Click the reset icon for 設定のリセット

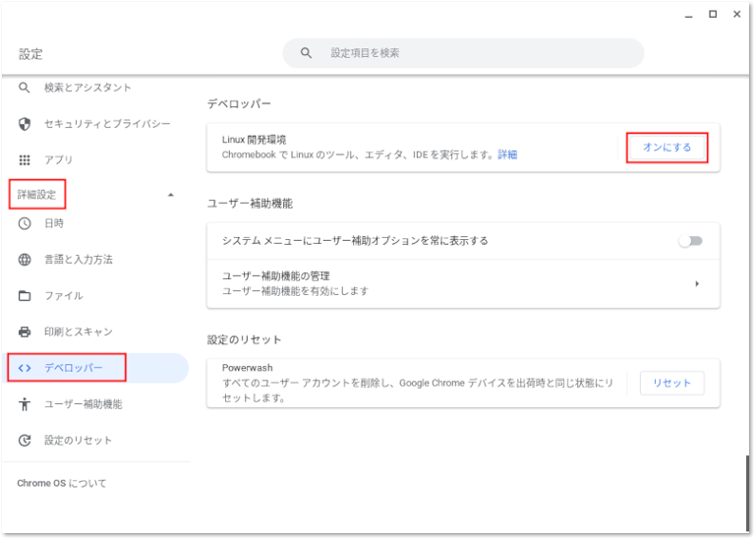(x=25, y=441)
